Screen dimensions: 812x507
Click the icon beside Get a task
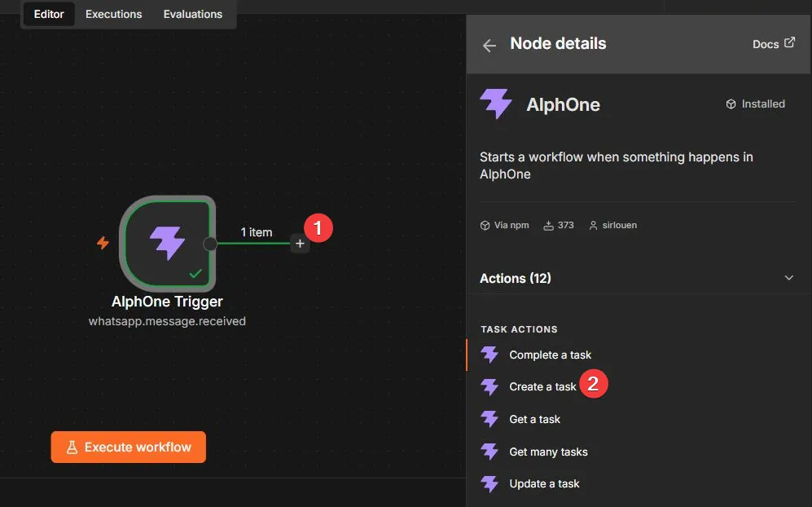489,419
